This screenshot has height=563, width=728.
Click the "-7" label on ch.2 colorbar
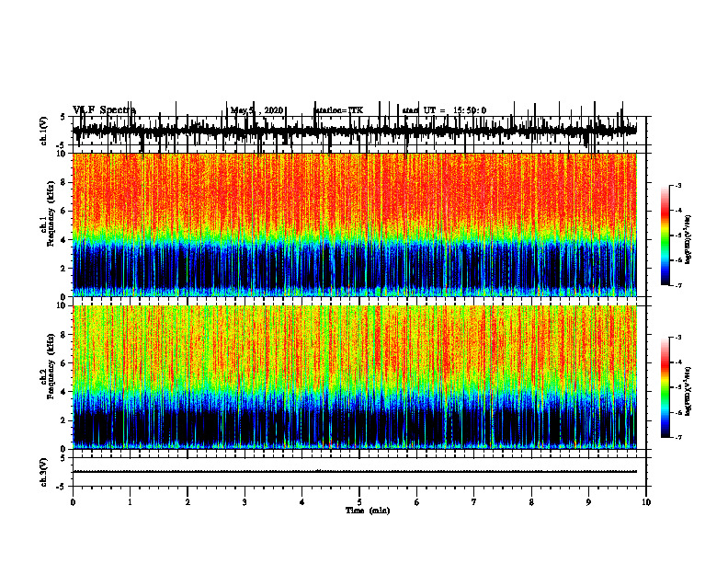click(677, 437)
